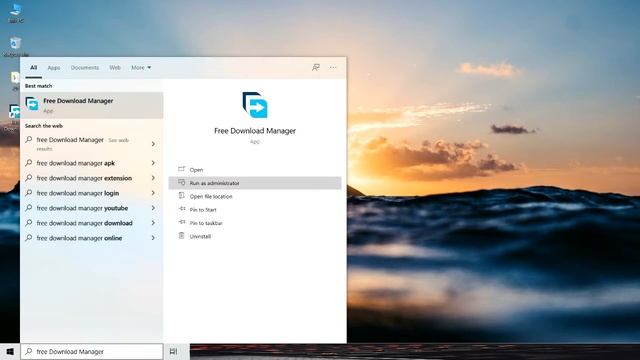640x360 pixels.
Task: Choose Pin to taskbar
Action: pyautogui.click(x=206, y=223)
